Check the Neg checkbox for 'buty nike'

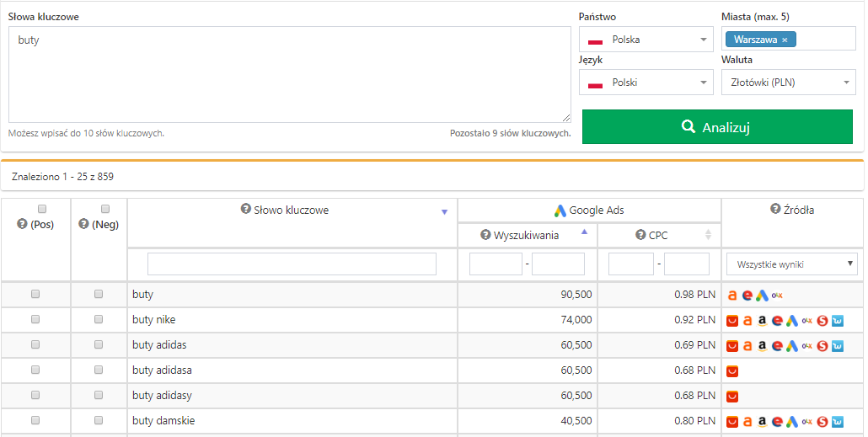pos(99,320)
